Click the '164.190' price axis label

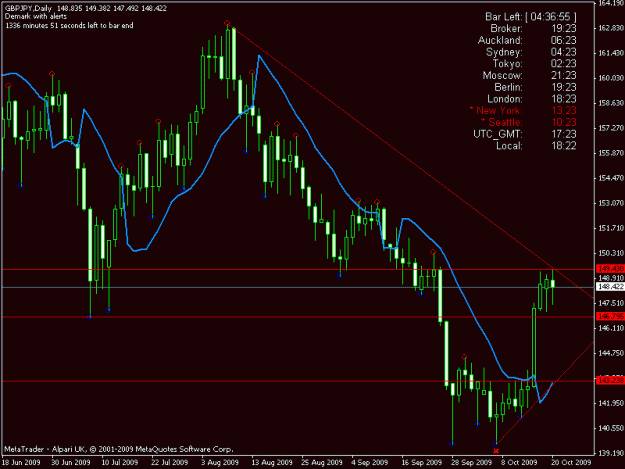click(x=611, y=3)
